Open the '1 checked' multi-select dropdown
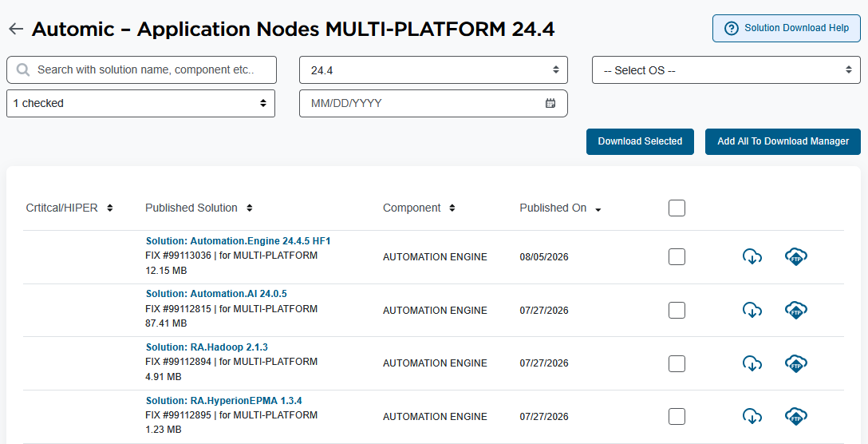 pyautogui.click(x=140, y=103)
